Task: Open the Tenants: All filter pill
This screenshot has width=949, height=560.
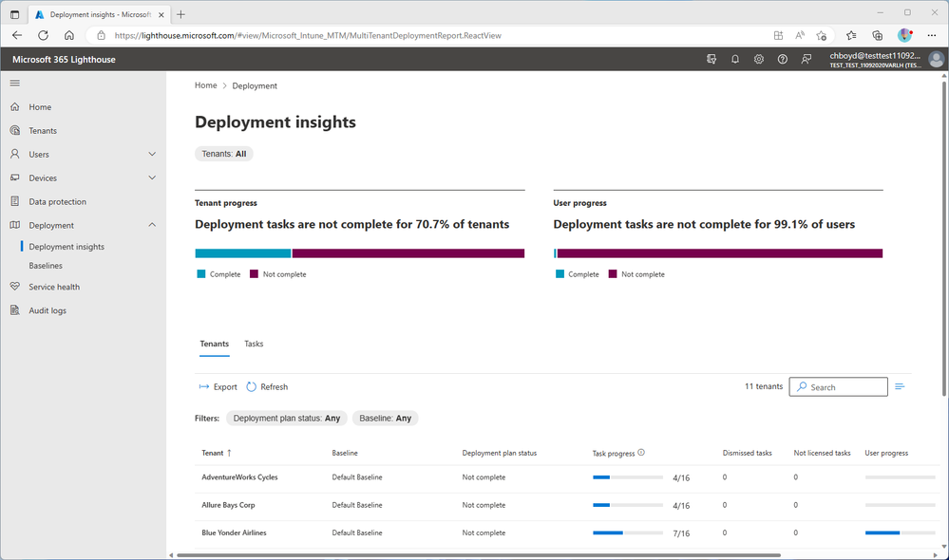Action: (224, 154)
